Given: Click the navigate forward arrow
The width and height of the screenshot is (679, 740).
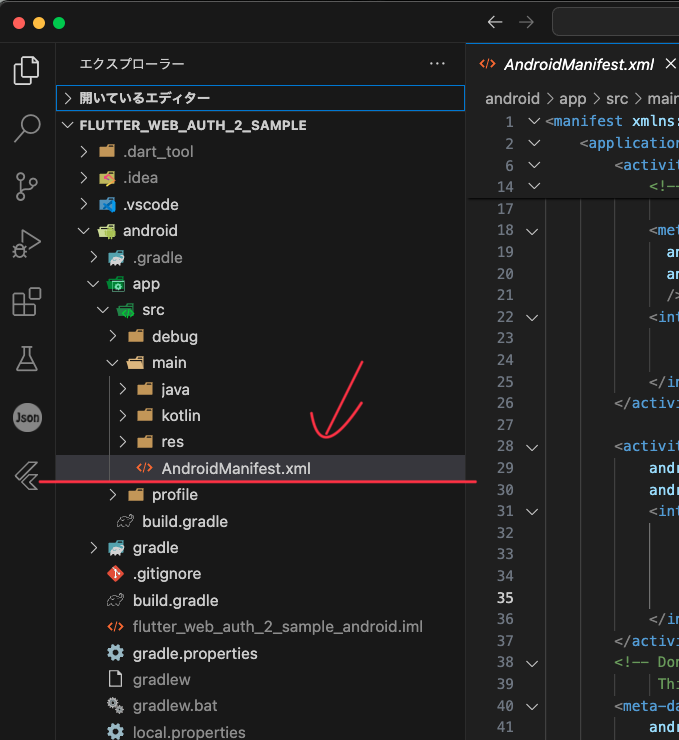Looking at the screenshot, I should (526, 22).
